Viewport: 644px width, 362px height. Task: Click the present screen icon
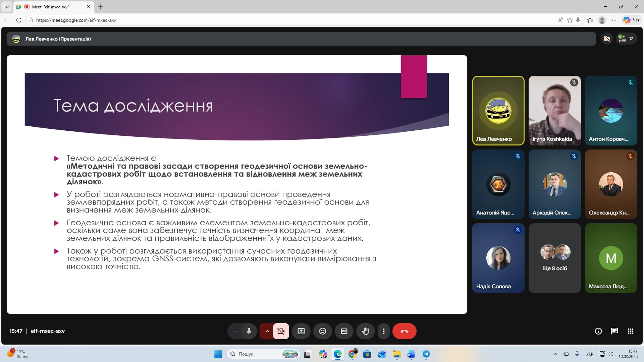click(x=301, y=331)
